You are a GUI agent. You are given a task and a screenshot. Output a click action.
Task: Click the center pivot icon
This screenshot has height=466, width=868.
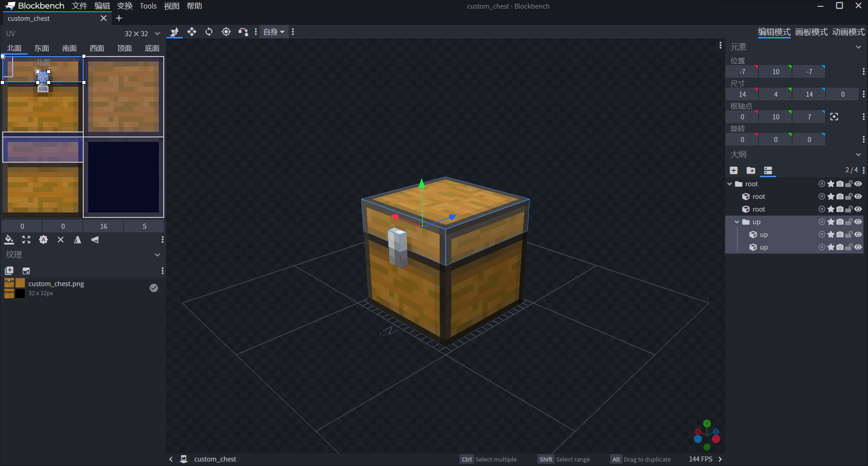pos(834,117)
